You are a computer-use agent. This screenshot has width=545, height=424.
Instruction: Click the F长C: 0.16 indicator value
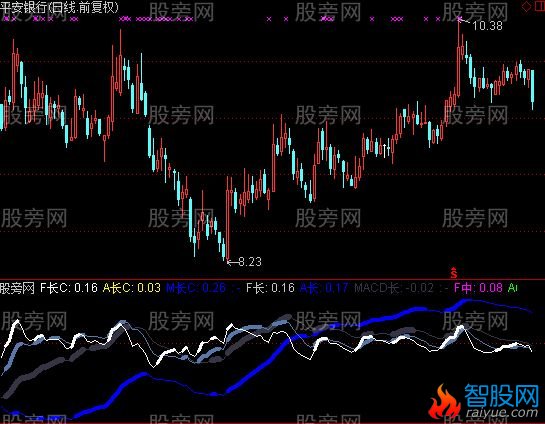click(69, 288)
